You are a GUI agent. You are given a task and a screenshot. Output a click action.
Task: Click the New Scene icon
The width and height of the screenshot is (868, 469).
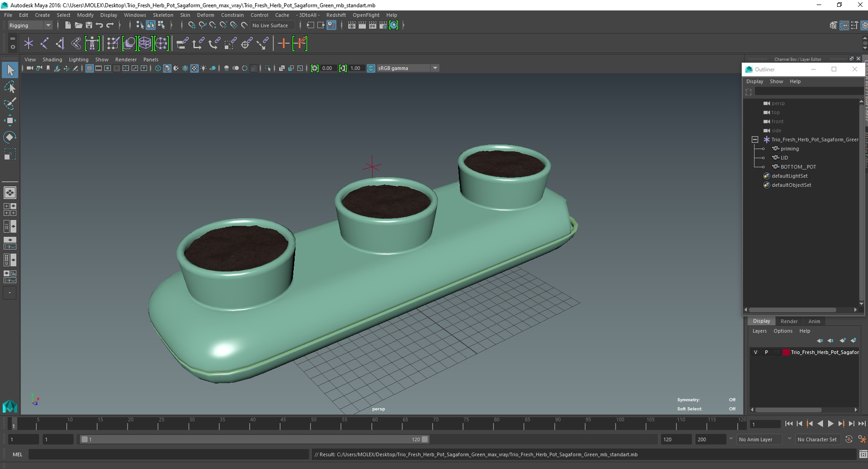pyautogui.click(x=68, y=25)
